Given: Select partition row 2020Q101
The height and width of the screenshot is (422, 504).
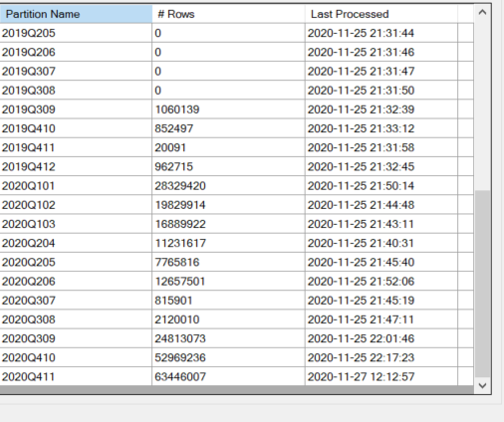Looking at the screenshot, I should (x=237, y=186).
